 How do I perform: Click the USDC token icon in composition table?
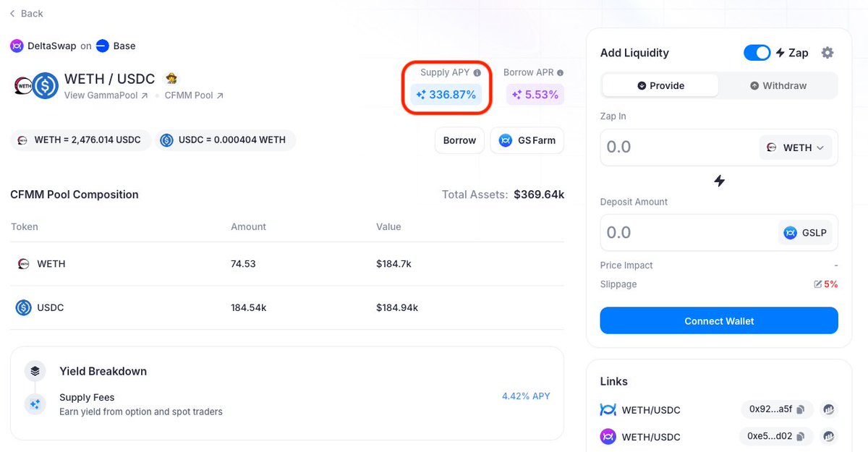coord(23,307)
